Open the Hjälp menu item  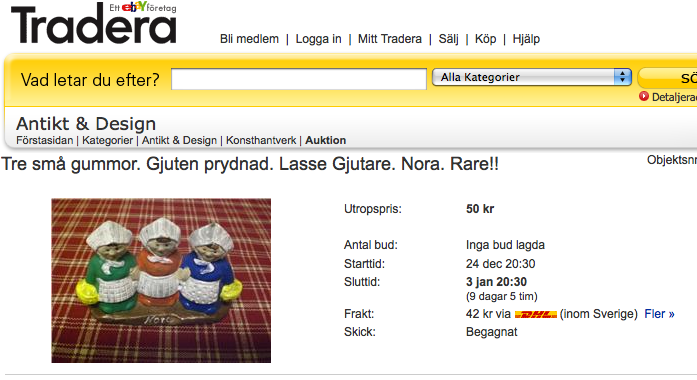click(526, 39)
